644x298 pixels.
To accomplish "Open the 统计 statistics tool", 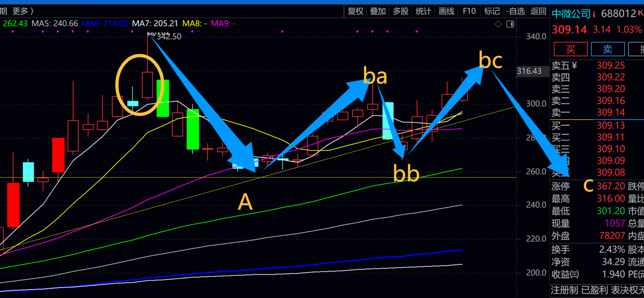I will (423, 12).
